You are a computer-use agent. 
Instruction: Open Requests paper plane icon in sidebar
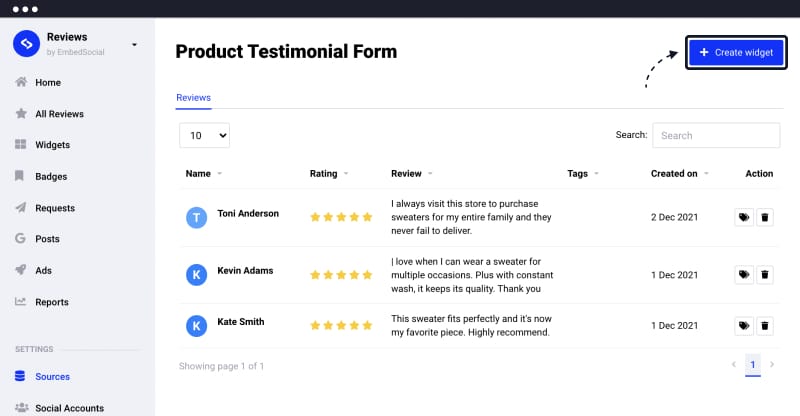(x=20, y=208)
